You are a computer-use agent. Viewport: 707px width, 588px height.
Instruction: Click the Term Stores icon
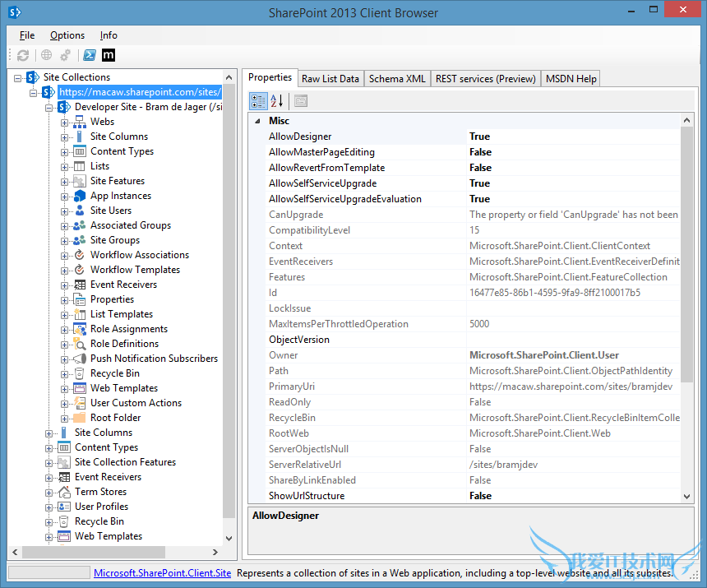point(64,492)
